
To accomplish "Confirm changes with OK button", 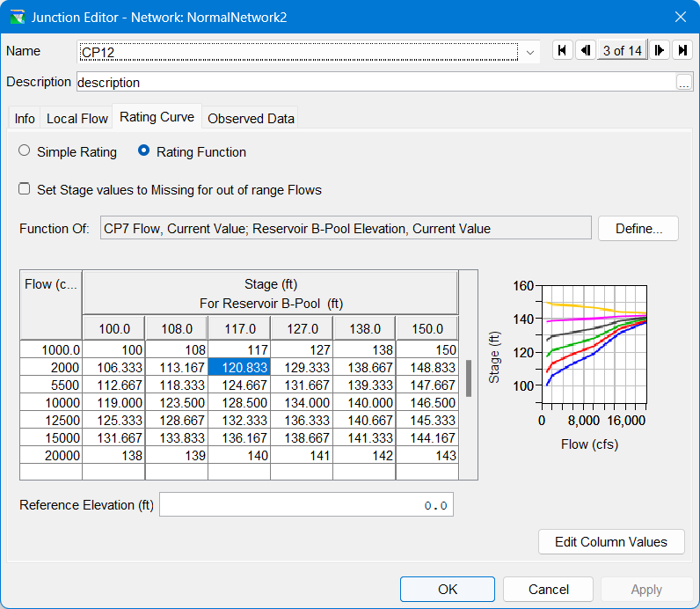I will (447, 589).
